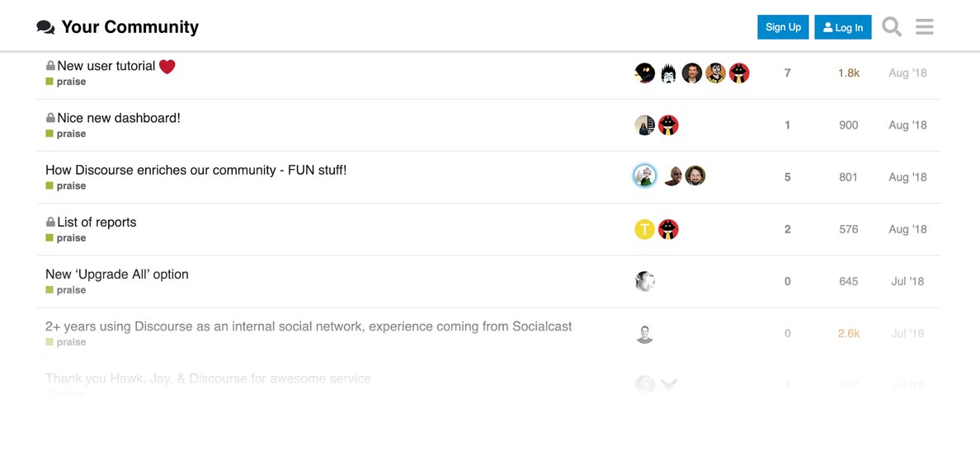Open the search magnifier icon
The width and height of the screenshot is (980, 474).
[x=892, y=27]
